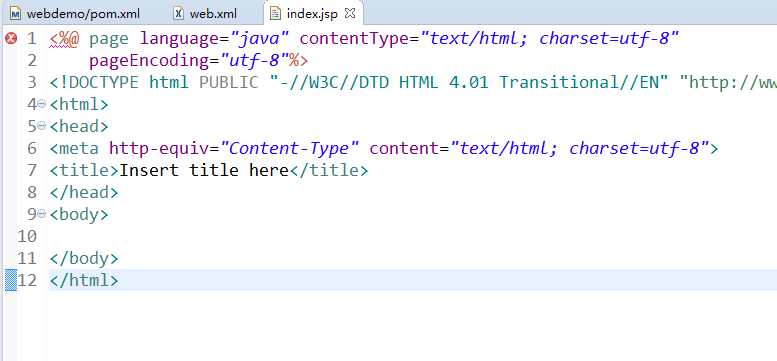Close the index.jsp tab

[x=350, y=13]
